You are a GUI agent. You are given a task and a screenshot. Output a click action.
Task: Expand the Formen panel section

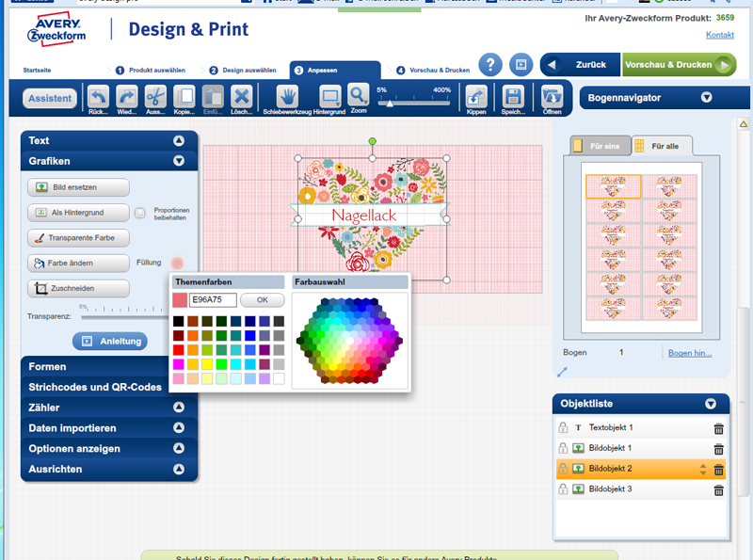click(179, 366)
